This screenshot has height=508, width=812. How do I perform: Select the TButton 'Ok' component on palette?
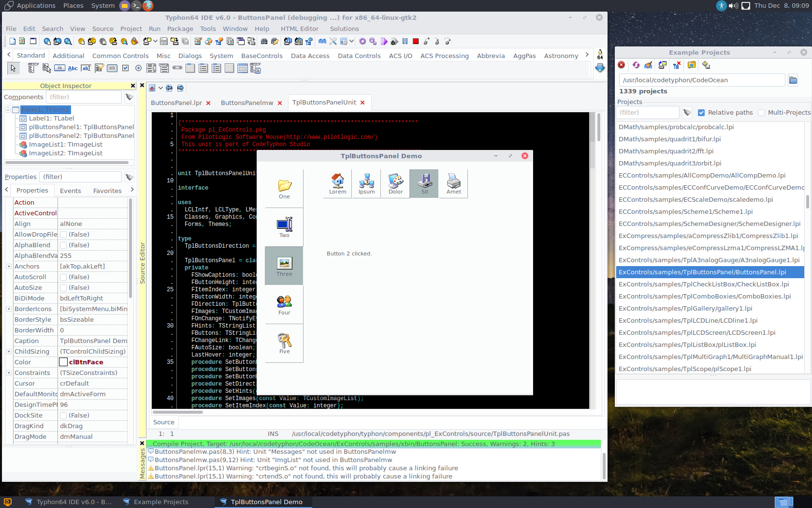(x=59, y=68)
